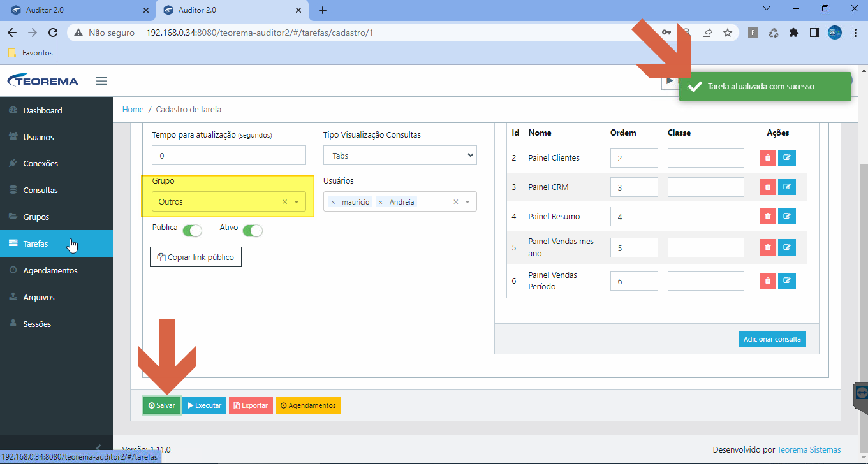Click the browser address bar URL
The height and width of the screenshot is (464, 868).
pos(260,33)
